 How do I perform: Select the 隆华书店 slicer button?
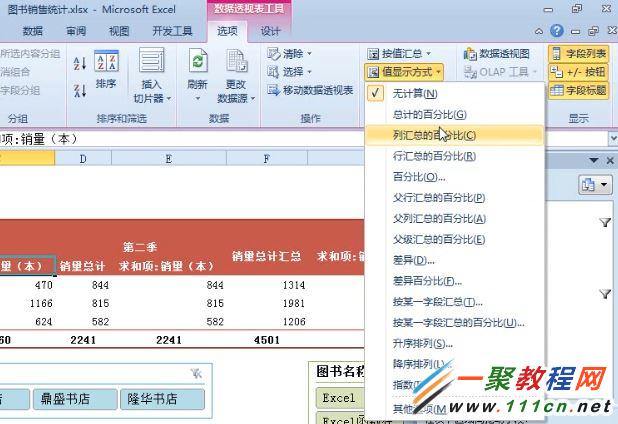162,399
